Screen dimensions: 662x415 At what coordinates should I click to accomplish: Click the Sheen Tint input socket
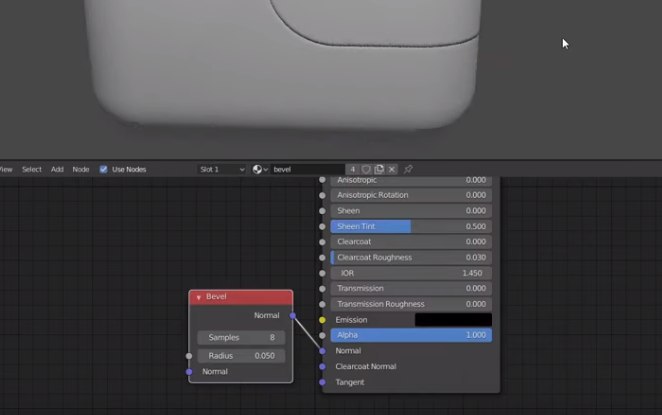click(322, 227)
